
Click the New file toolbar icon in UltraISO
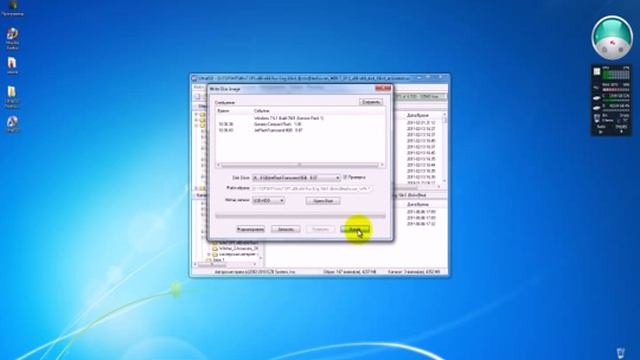coord(198,96)
